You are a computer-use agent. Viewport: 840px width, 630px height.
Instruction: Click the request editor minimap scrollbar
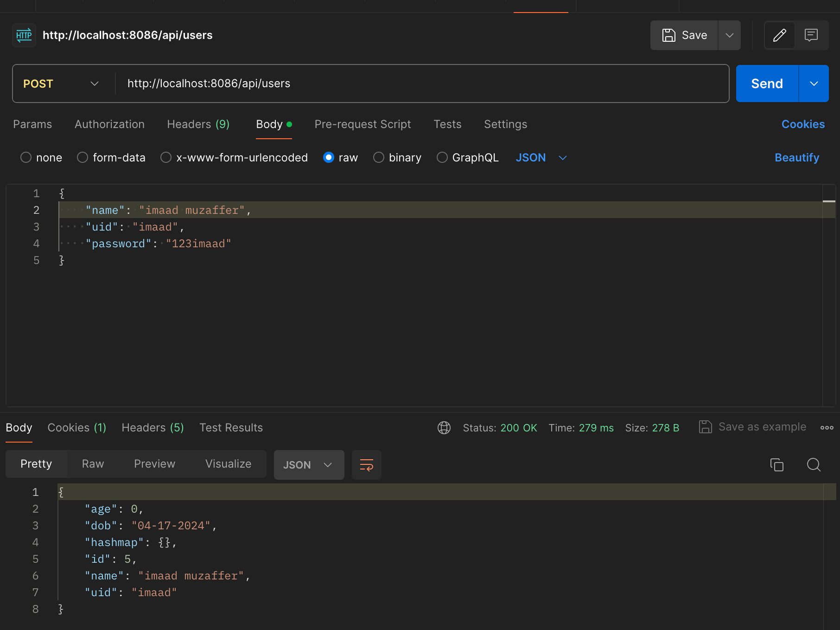pos(829,295)
